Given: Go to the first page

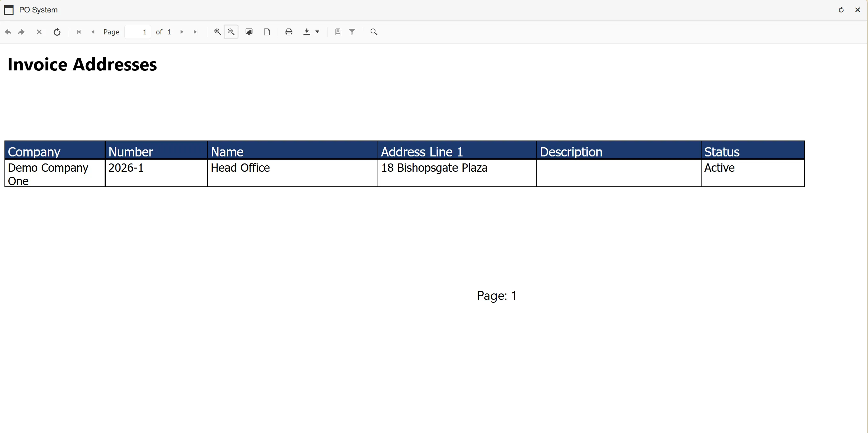Looking at the screenshot, I should [x=79, y=32].
